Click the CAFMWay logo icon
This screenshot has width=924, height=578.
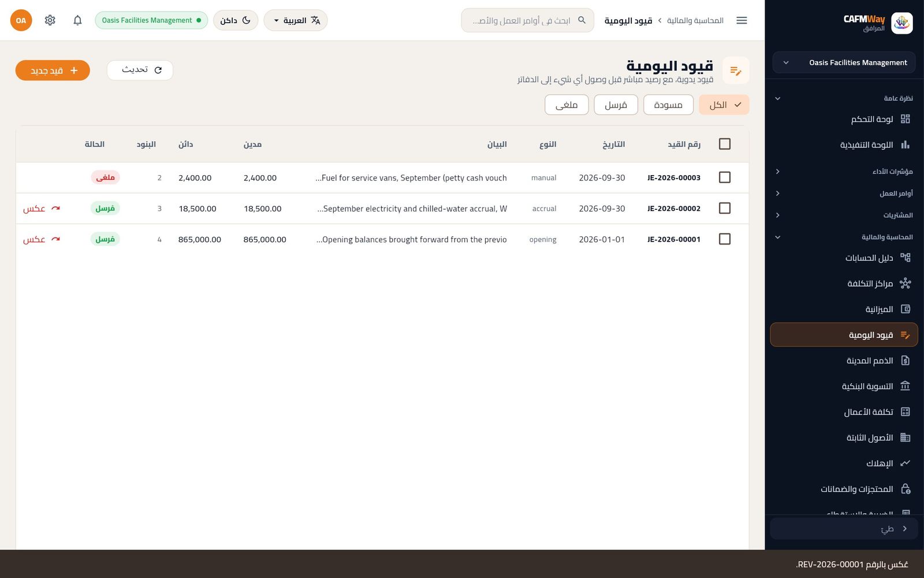[x=902, y=23]
